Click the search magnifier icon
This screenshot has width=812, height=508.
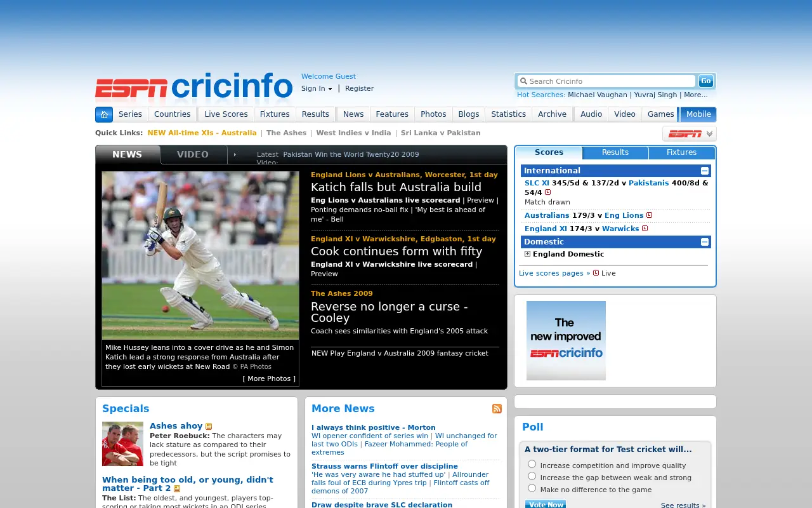[x=523, y=81]
